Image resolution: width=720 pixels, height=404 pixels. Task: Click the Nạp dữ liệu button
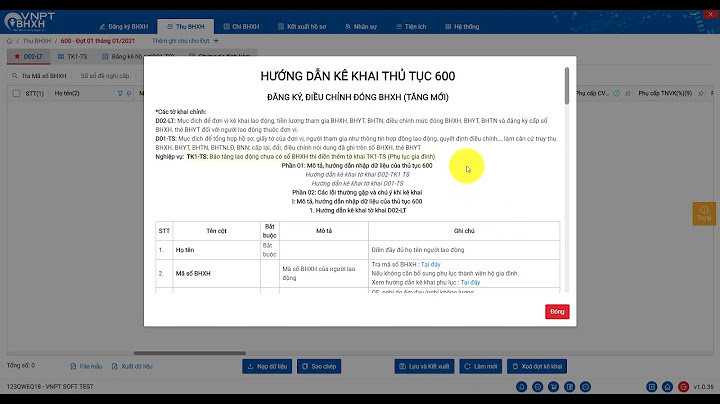[x=267, y=366]
